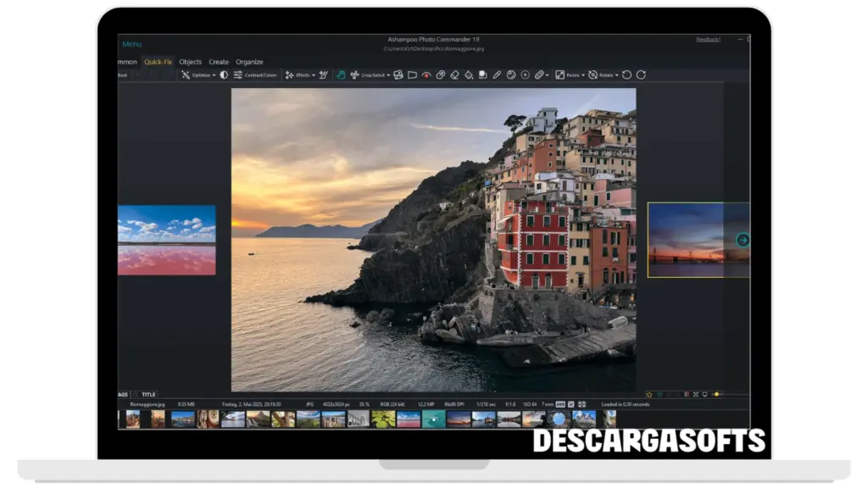Select the paint bucket fill tool

tap(469, 75)
